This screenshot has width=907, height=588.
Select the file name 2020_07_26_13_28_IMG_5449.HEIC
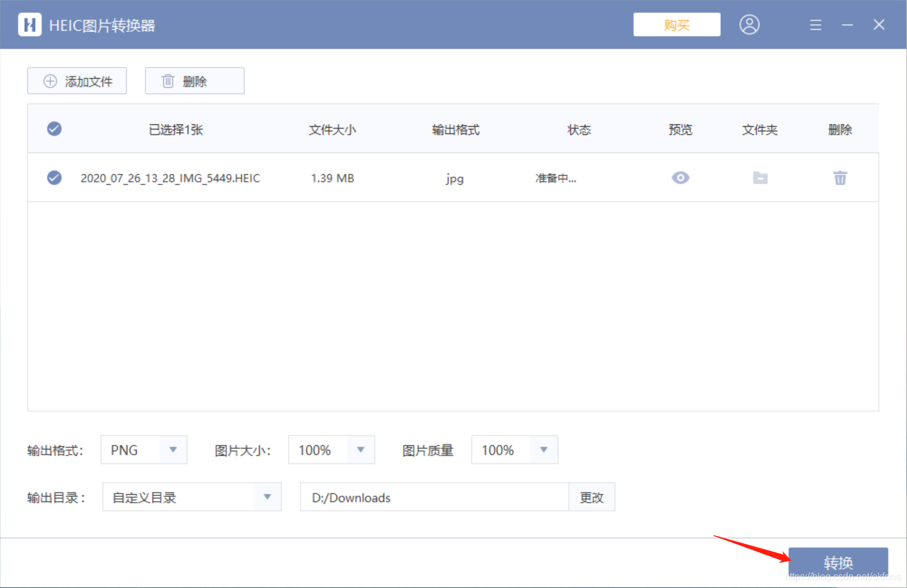(x=170, y=178)
